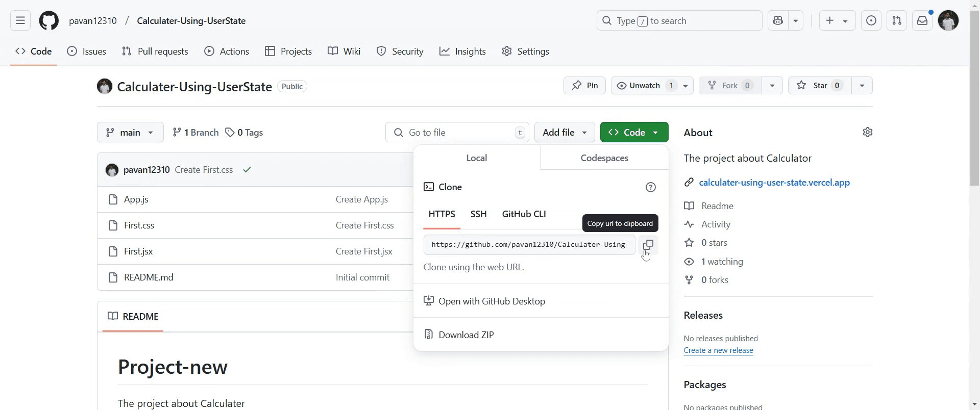Switch to the Code tab
This screenshot has height=410, width=980.
[34, 52]
